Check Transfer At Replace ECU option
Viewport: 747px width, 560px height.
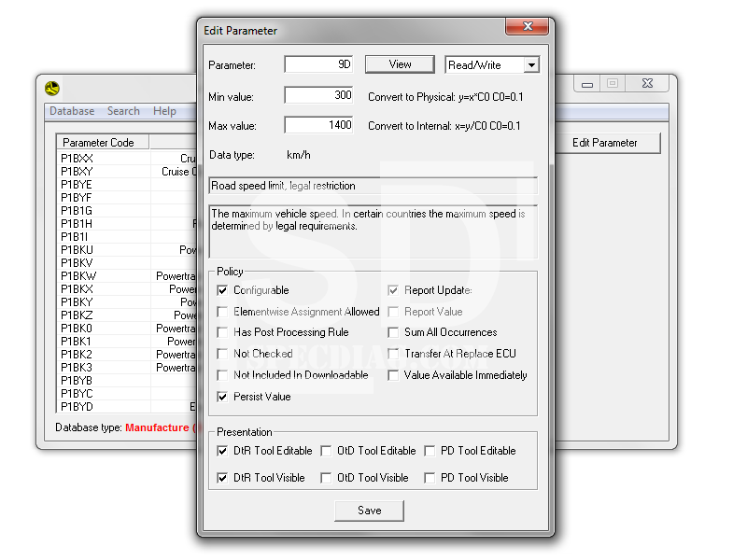(393, 354)
